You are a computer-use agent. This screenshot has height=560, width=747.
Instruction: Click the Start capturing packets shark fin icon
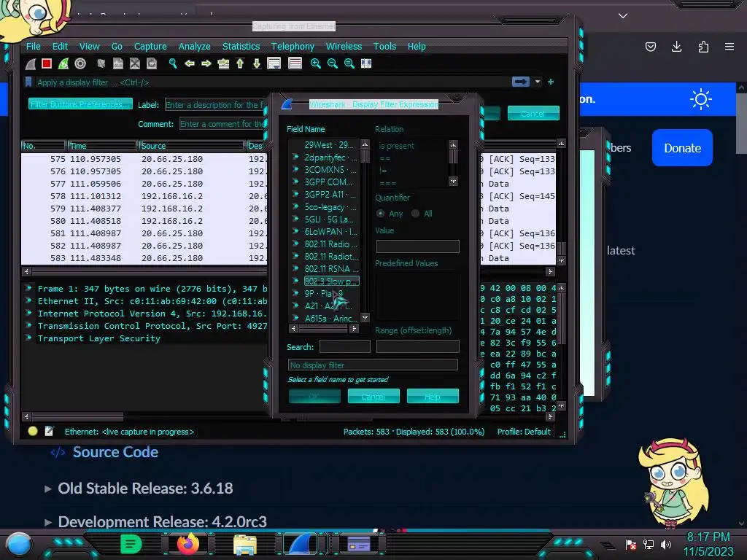coord(31,64)
